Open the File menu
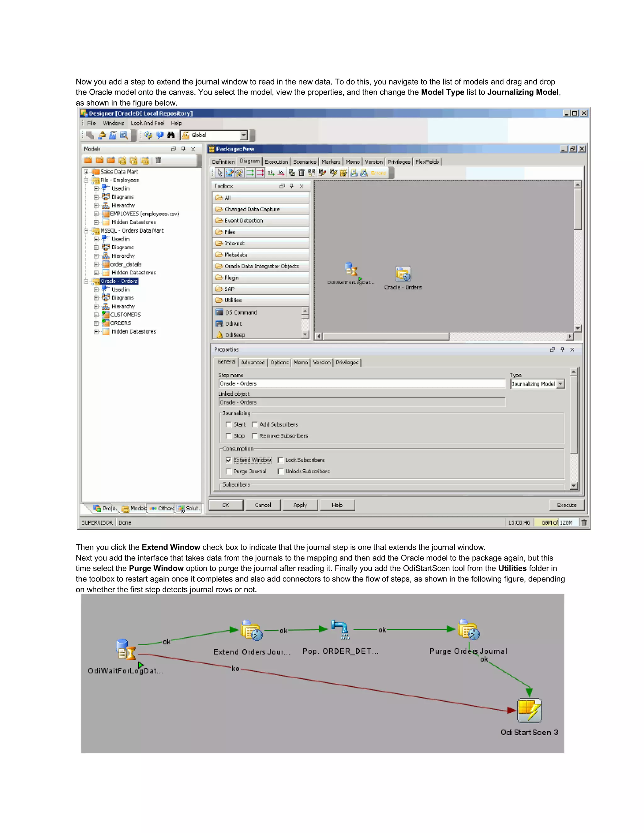This screenshot has height=833, width=644. tap(91, 123)
